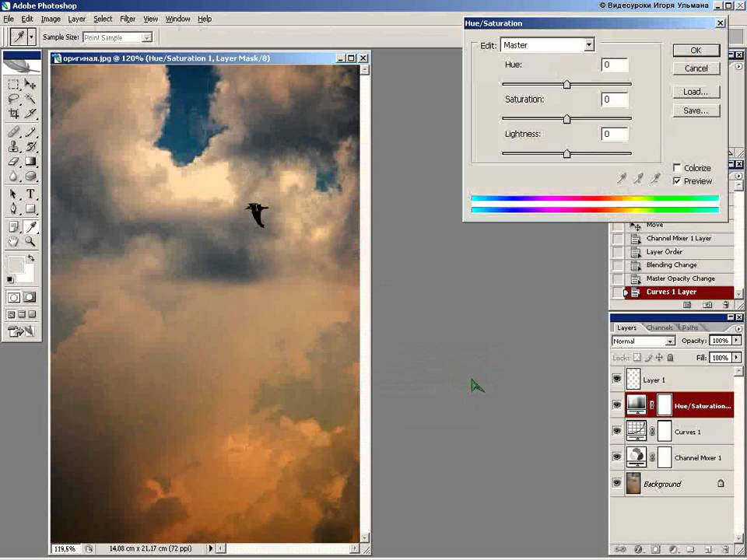Image resolution: width=747 pixels, height=560 pixels.
Task: Select the Notes tool
Action: (13, 226)
